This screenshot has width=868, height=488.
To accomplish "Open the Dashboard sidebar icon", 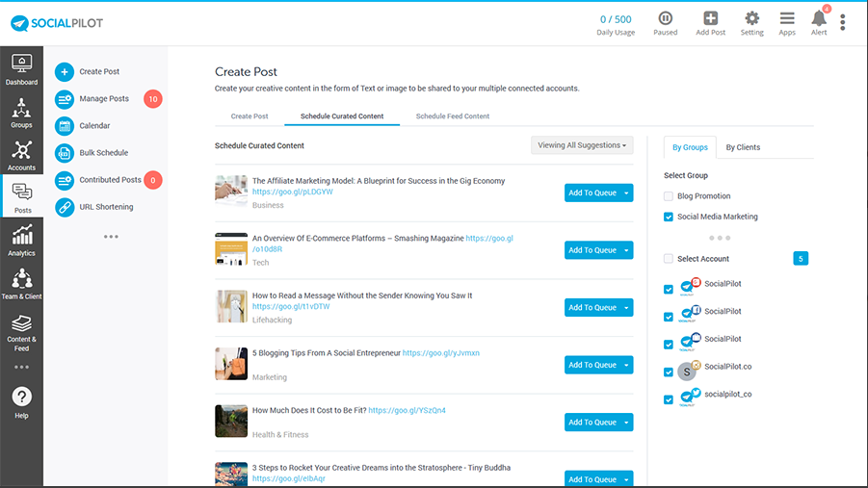I will [x=21, y=68].
